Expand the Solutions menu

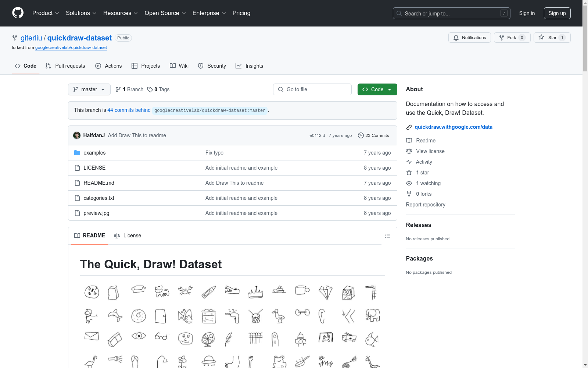click(81, 13)
